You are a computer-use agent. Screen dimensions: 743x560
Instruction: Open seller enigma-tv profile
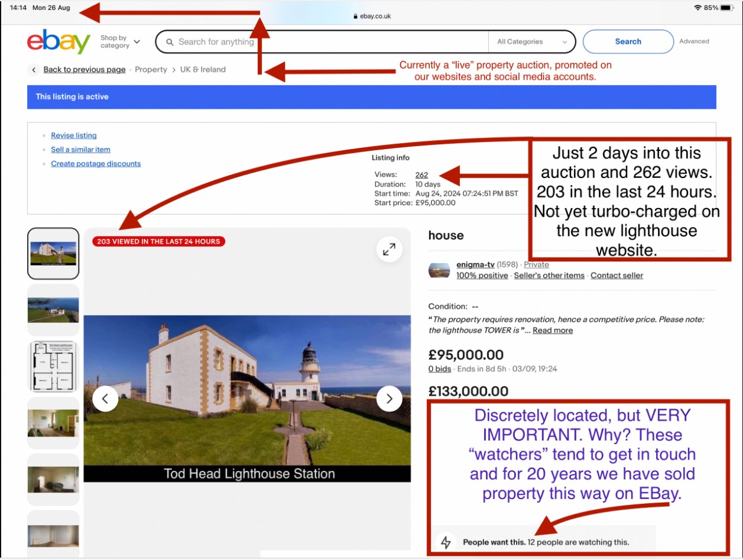(475, 265)
